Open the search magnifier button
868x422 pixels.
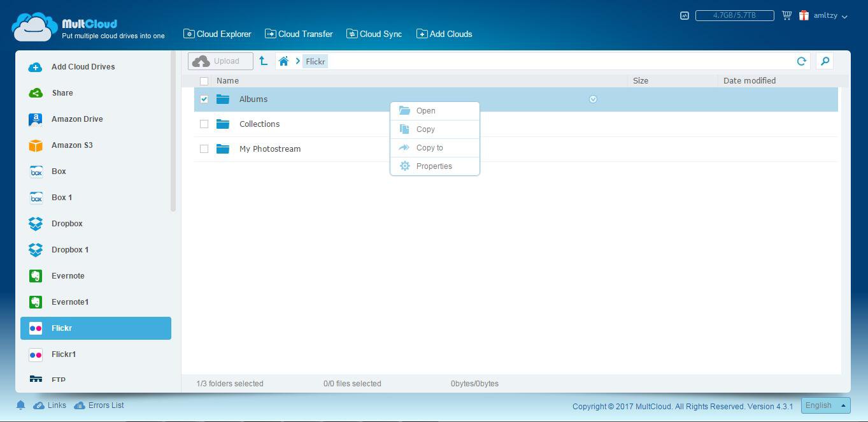pyautogui.click(x=825, y=61)
